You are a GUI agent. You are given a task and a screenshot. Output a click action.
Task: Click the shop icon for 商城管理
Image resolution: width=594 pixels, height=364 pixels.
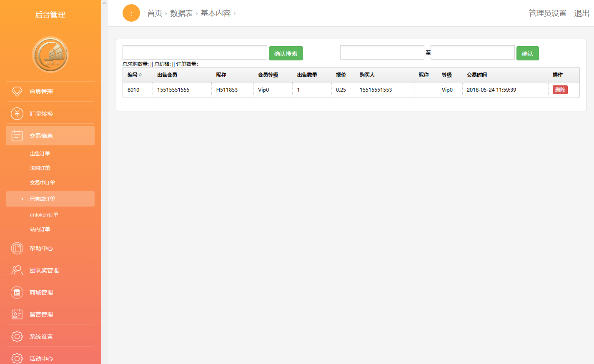click(17, 292)
